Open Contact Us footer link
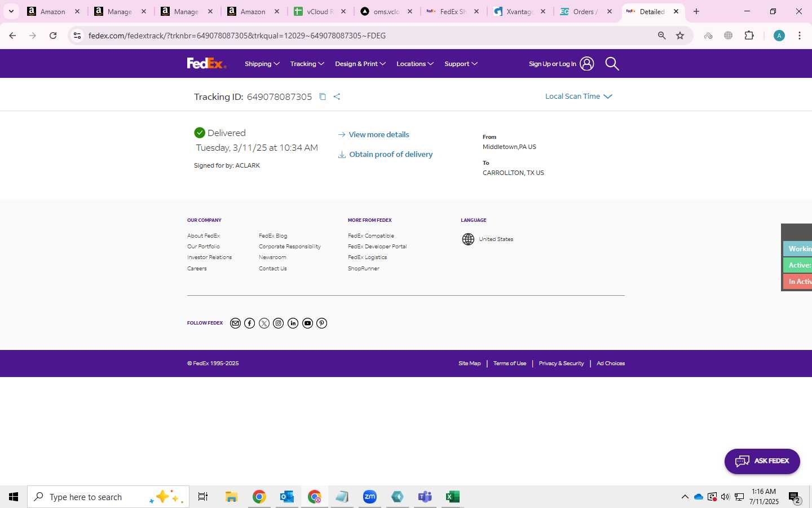The height and width of the screenshot is (508, 812). (x=273, y=269)
